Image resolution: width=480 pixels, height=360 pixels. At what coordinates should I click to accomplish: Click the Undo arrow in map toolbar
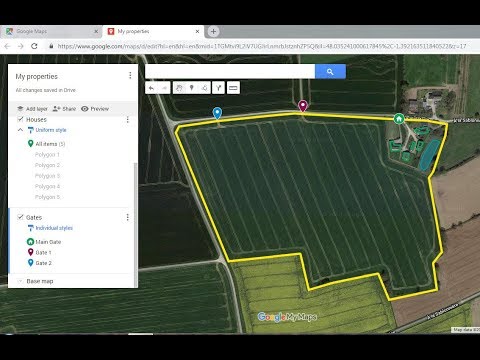[151, 88]
